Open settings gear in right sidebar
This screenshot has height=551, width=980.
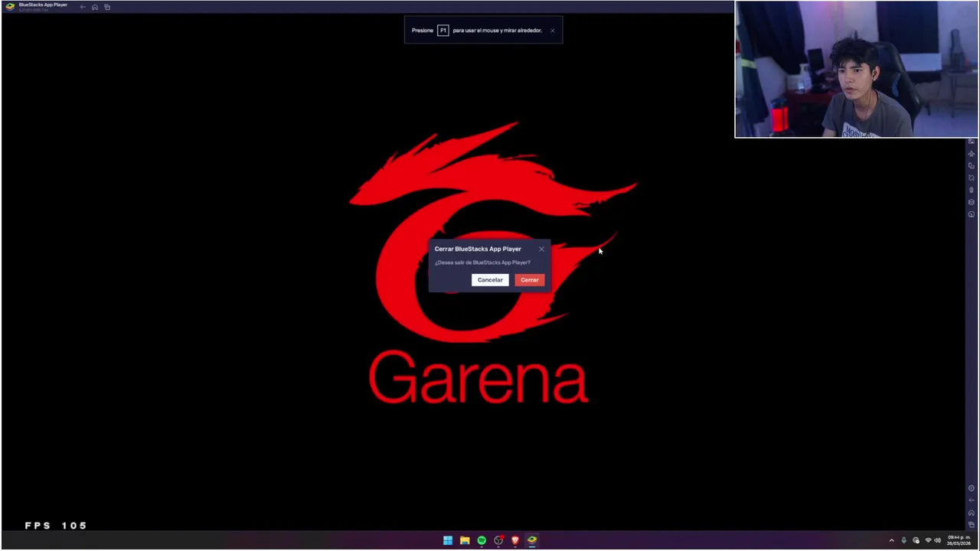click(972, 488)
